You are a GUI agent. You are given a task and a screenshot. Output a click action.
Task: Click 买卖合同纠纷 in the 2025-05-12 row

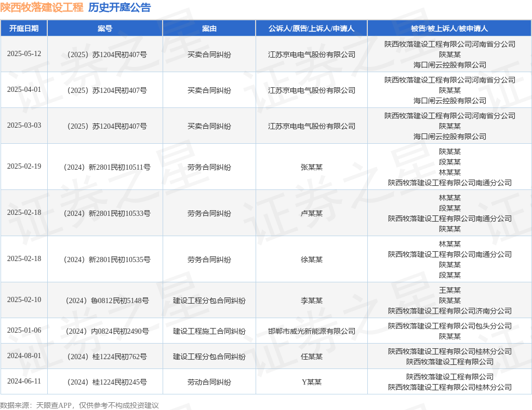209,54
